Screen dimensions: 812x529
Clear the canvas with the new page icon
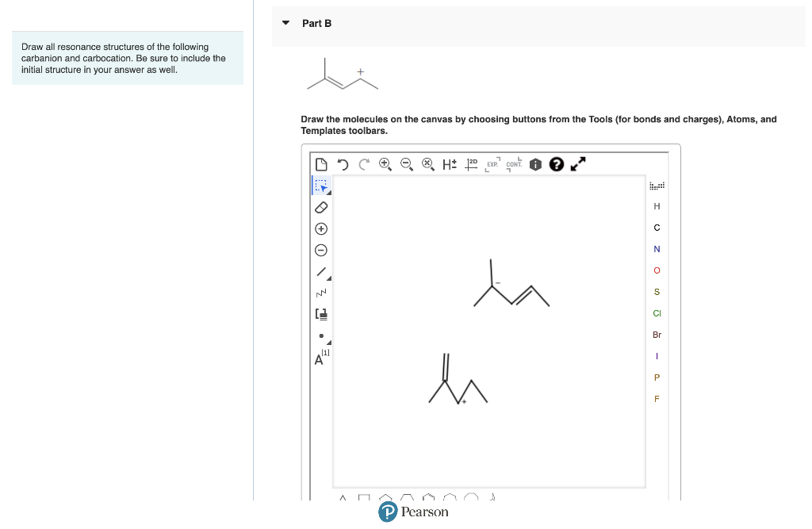tap(321, 163)
